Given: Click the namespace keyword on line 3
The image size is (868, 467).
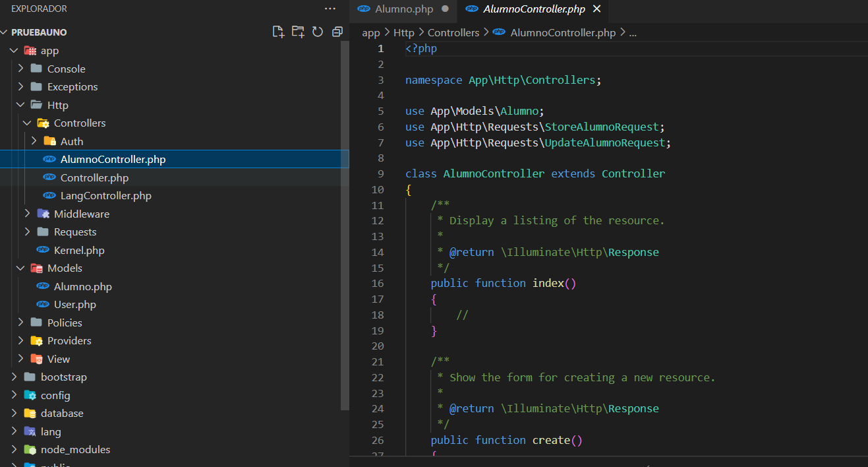Looking at the screenshot, I should pyautogui.click(x=434, y=80).
